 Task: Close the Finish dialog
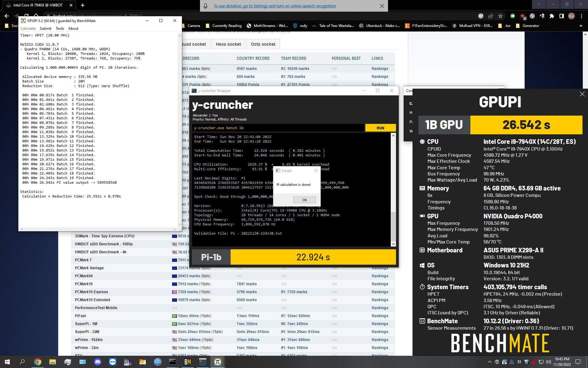[x=316, y=171]
